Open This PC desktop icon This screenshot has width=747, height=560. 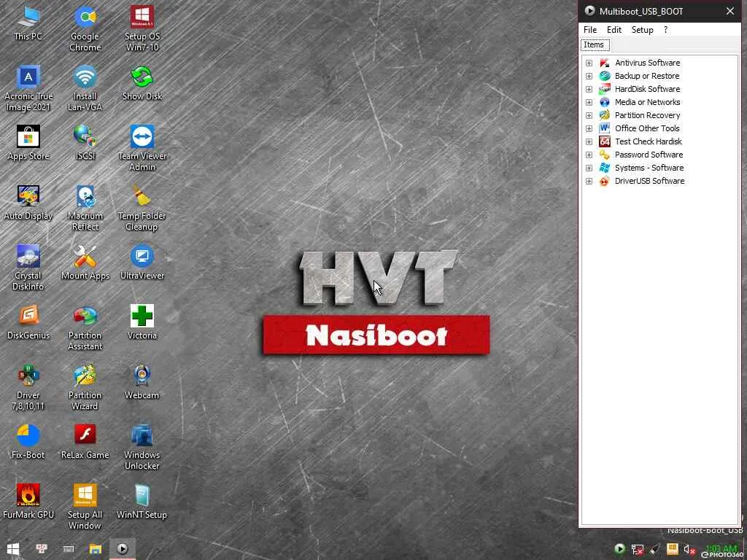28,23
